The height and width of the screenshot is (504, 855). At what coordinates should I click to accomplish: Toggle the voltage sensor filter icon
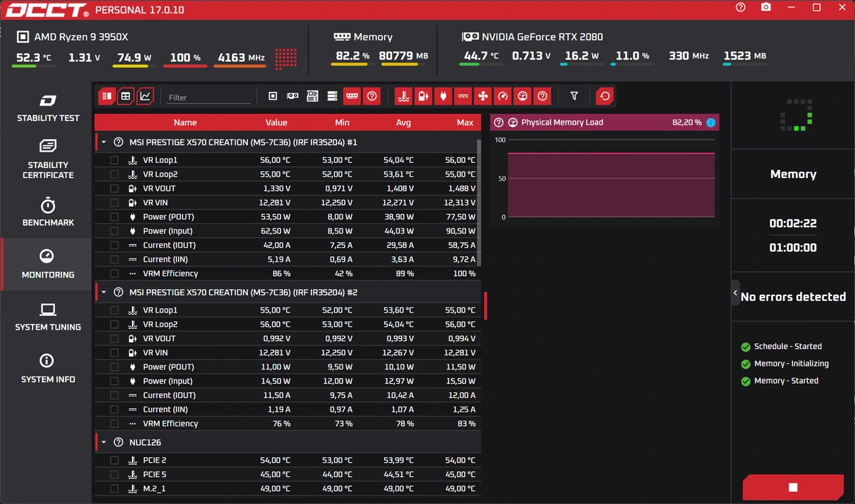(x=424, y=96)
